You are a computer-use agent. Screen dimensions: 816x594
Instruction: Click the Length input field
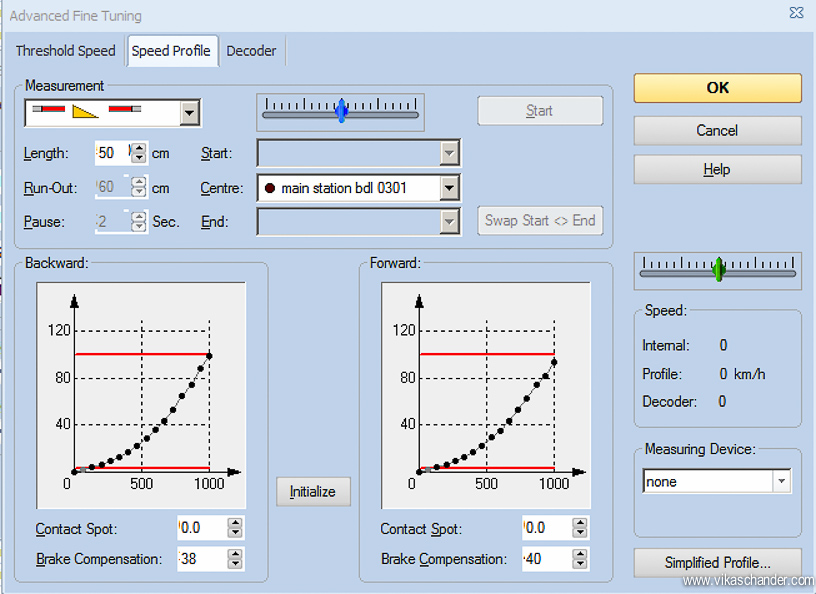[112, 153]
